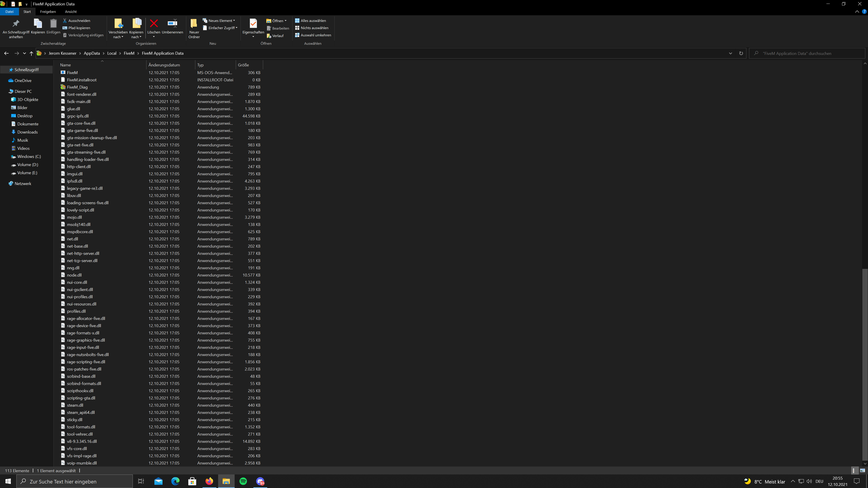Open the Freigeben ribbon tab
868x488 pixels.
click(x=48, y=12)
